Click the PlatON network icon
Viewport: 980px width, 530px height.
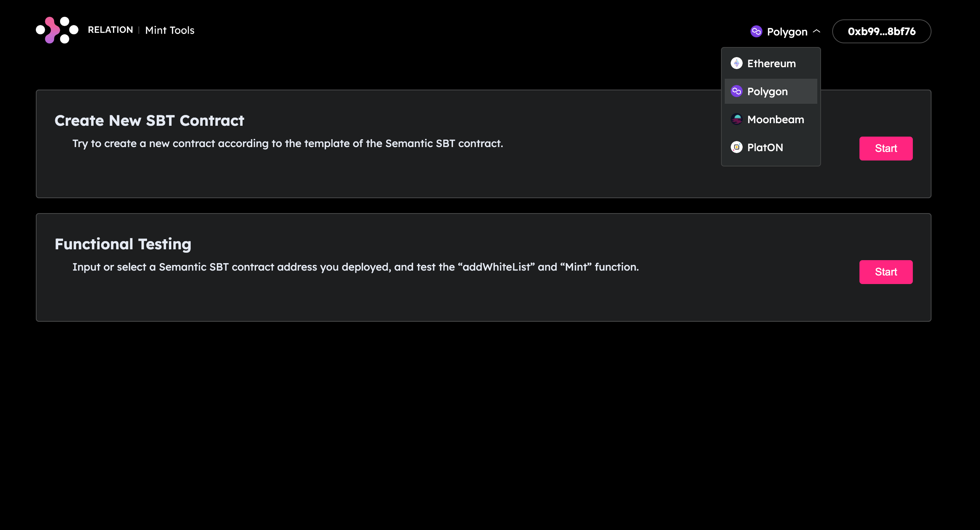(737, 147)
